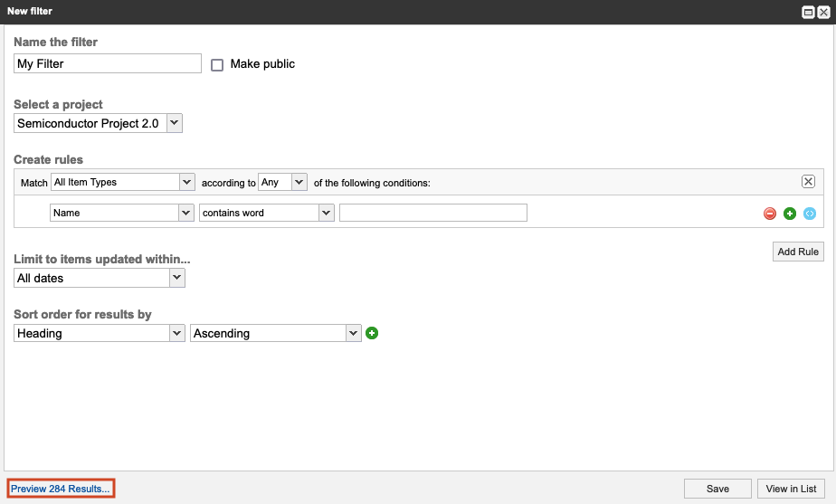Remove the condition with the red minus icon
Image resolution: width=836 pixels, height=504 pixels.
coord(770,214)
